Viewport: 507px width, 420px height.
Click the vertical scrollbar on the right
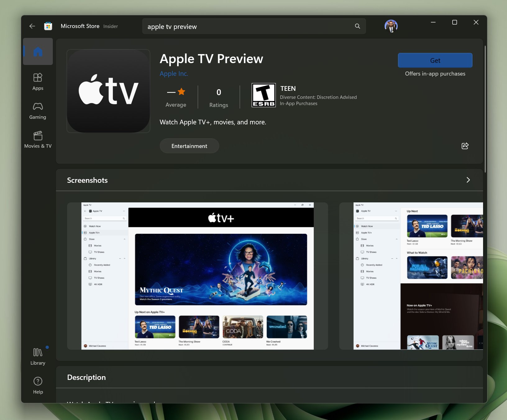[x=485, y=109]
